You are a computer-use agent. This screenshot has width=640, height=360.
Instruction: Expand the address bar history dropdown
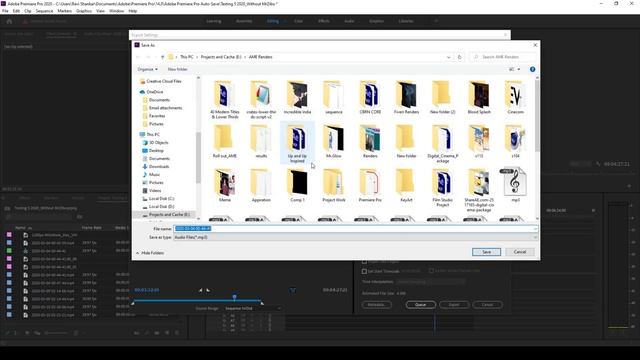pos(448,57)
